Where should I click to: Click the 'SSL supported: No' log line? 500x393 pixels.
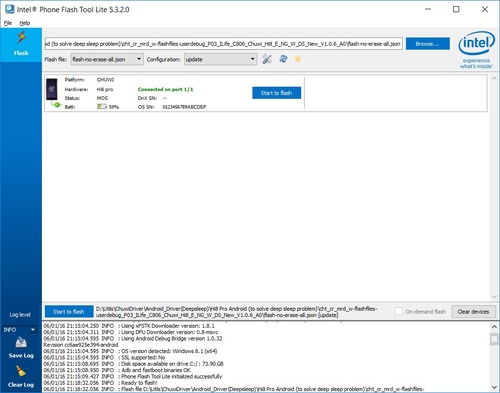pos(104,357)
